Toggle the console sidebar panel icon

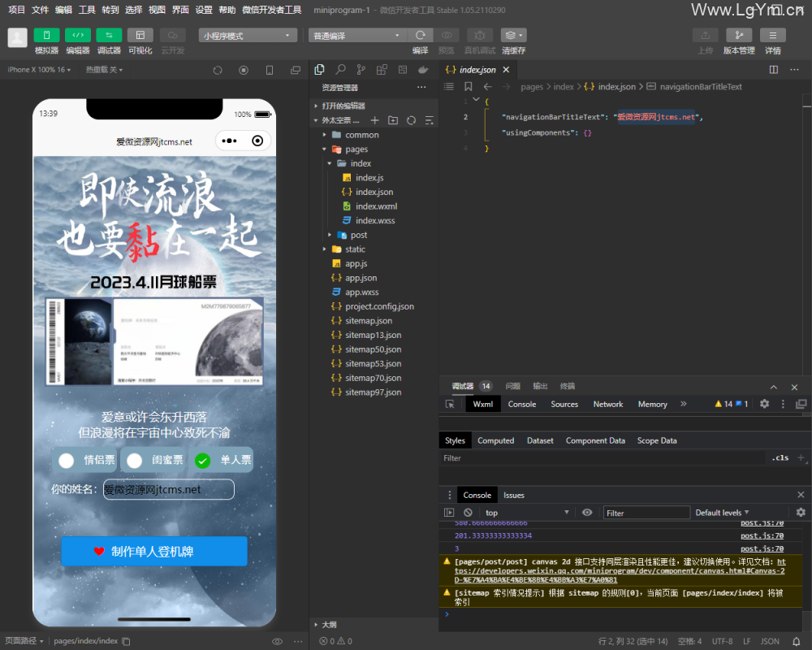tap(449, 512)
